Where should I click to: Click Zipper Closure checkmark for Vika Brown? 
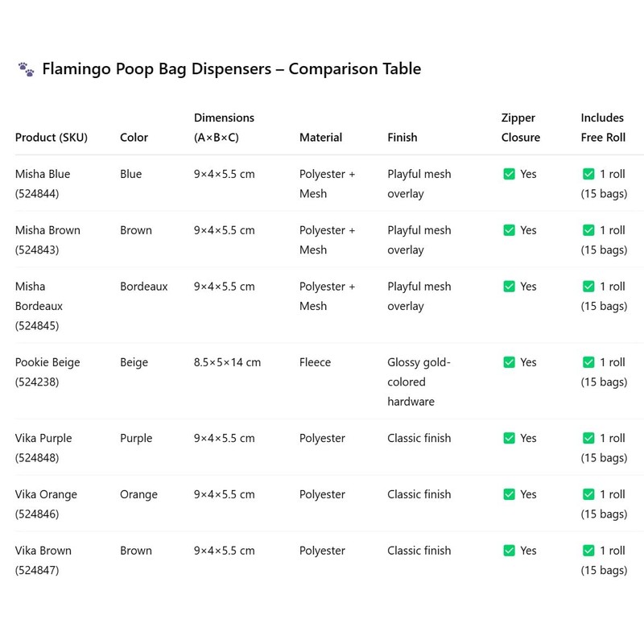pos(509,551)
